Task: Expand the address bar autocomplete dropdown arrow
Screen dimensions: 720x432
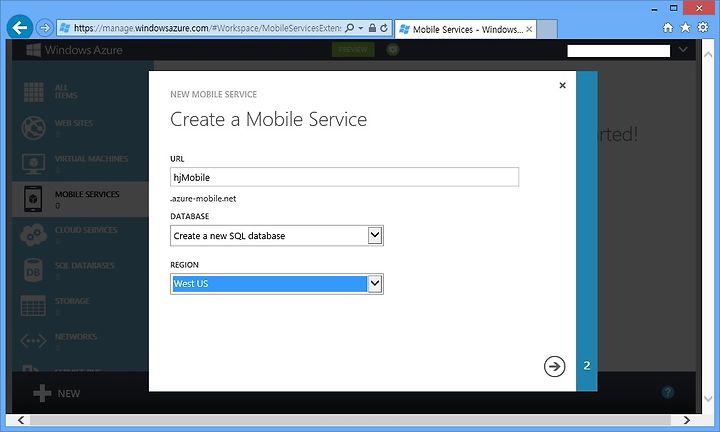Action: click(360, 28)
